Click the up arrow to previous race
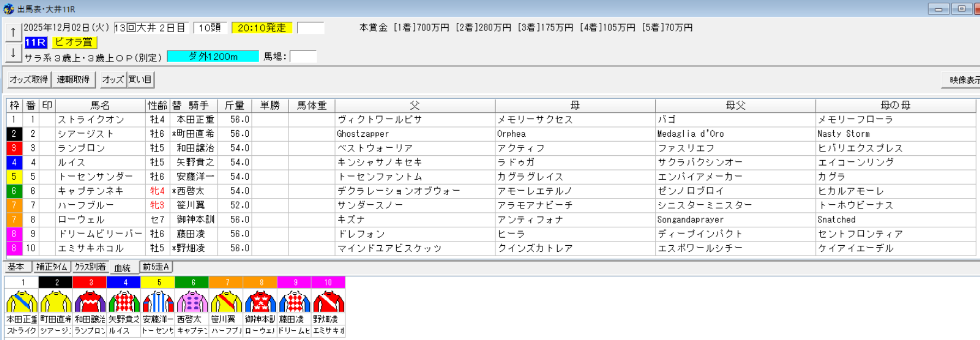The width and height of the screenshot is (980, 340). tap(13, 32)
